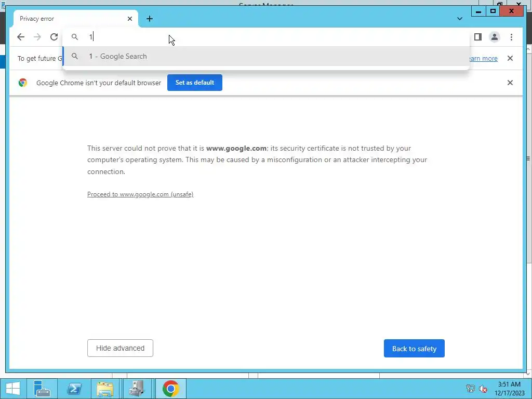Click the magnifier icon in the address bar
Viewport: 532px width, 399px height.
[75, 37]
